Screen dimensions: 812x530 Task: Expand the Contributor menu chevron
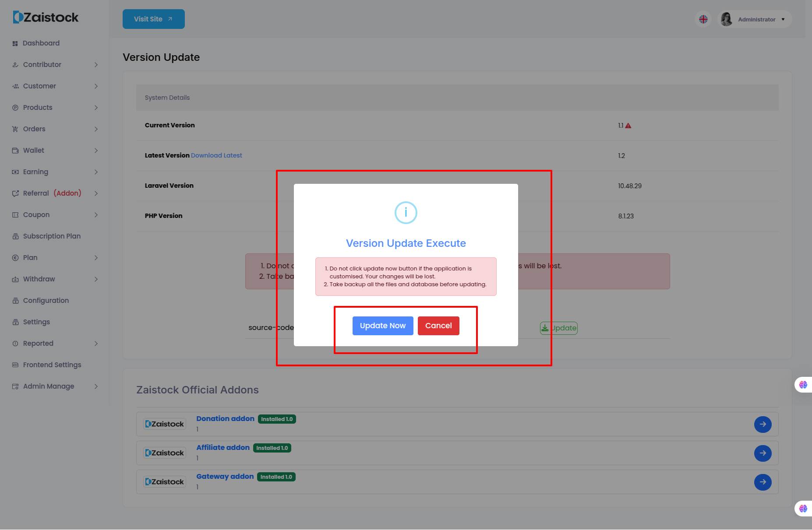coord(96,65)
